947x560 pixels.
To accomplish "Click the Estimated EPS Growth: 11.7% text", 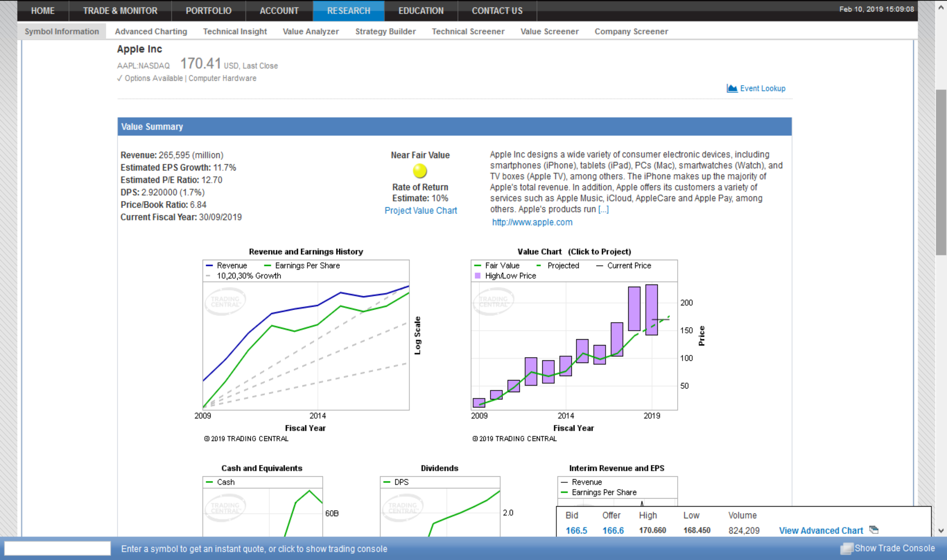I will click(x=178, y=168).
